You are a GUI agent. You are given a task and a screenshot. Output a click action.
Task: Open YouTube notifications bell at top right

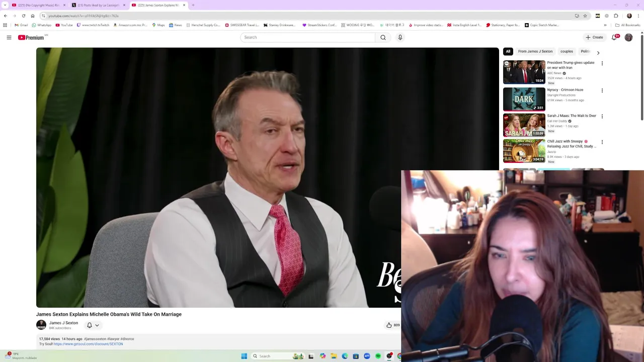tap(615, 37)
